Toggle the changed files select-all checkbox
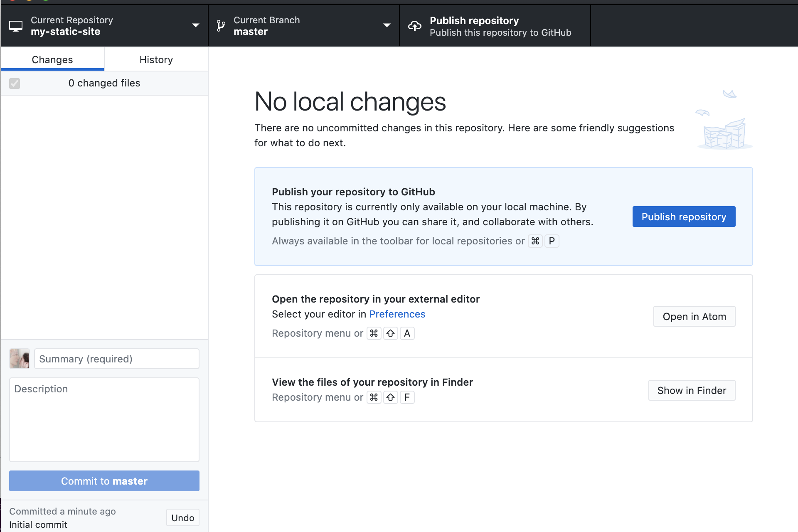Image resolution: width=798 pixels, height=532 pixels. 15,84
